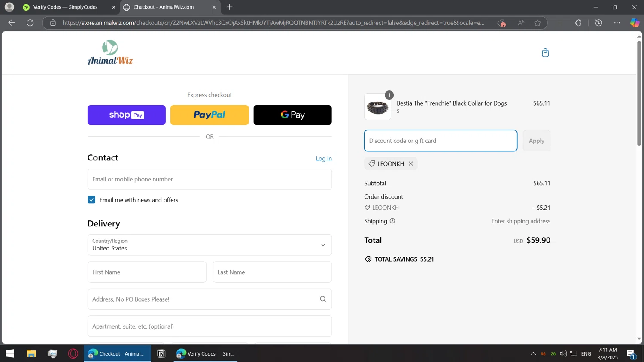Image resolution: width=644 pixels, height=362 pixels.
Task: Click the Log in link
Action: tap(324, 158)
